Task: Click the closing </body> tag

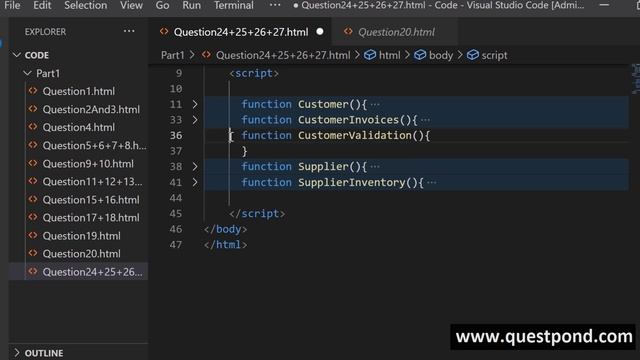Action: pos(225,229)
